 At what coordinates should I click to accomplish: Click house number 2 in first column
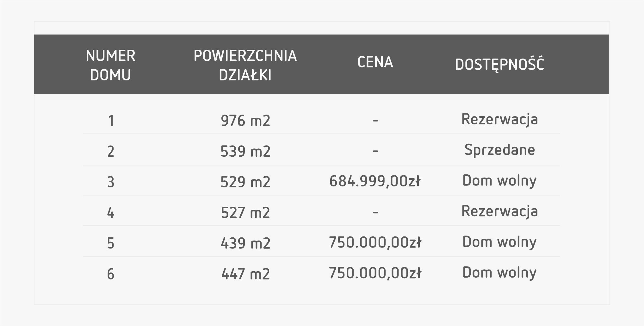[111, 152]
